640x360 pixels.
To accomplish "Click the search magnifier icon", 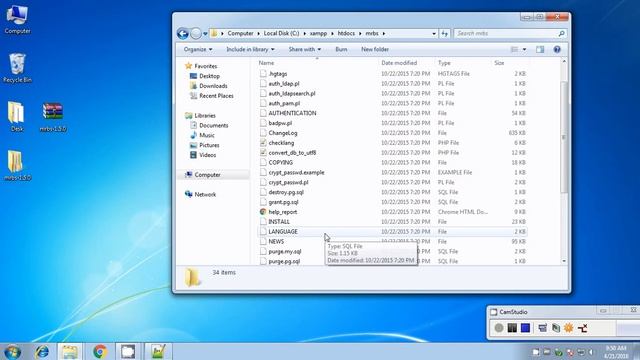I will (x=561, y=33).
